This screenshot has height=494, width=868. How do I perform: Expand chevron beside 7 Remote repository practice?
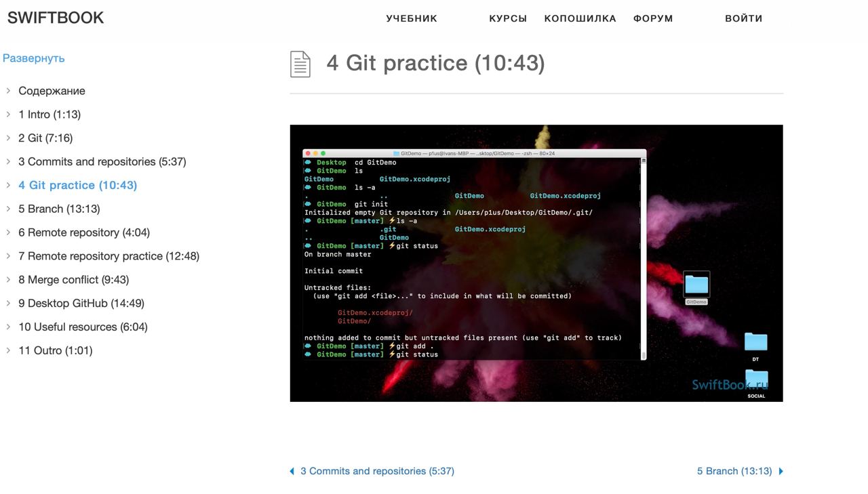coord(8,255)
